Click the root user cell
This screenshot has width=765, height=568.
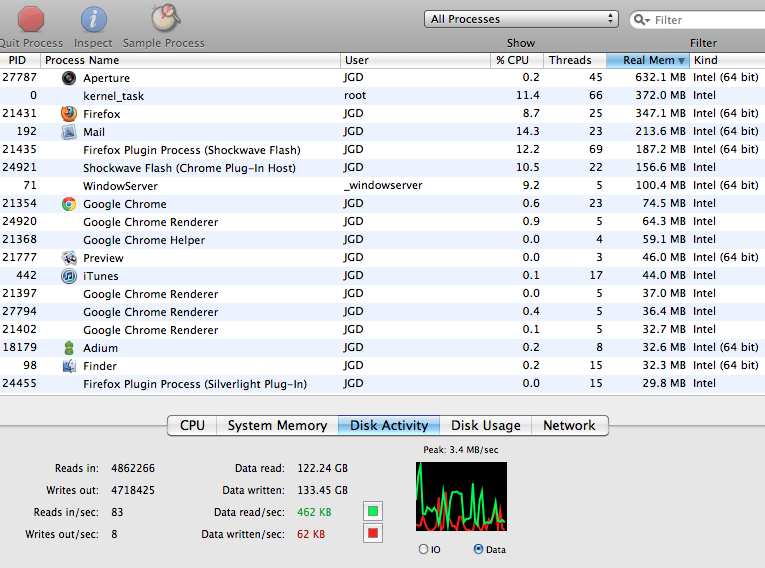355,96
